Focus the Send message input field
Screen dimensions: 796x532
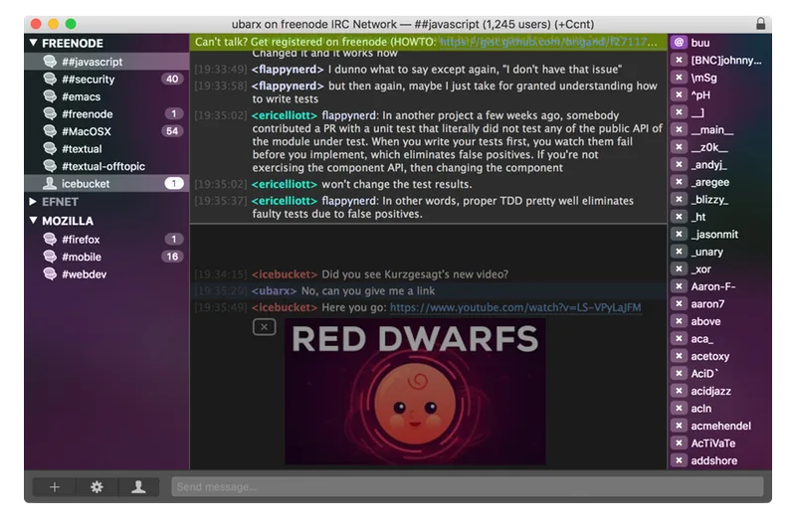pos(467,487)
